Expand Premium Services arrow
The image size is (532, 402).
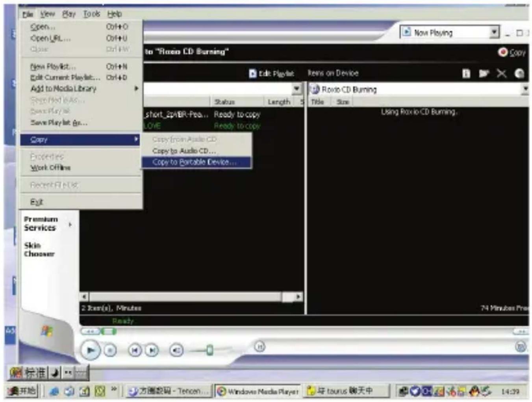70,225
